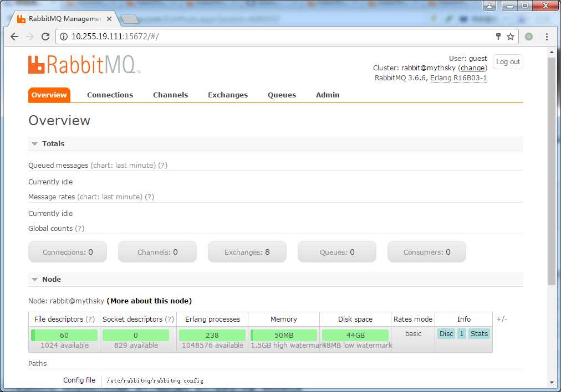Click the vertical scrollbar thumb
The image size is (561, 392).
pyautogui.click(x=552, y=171)
